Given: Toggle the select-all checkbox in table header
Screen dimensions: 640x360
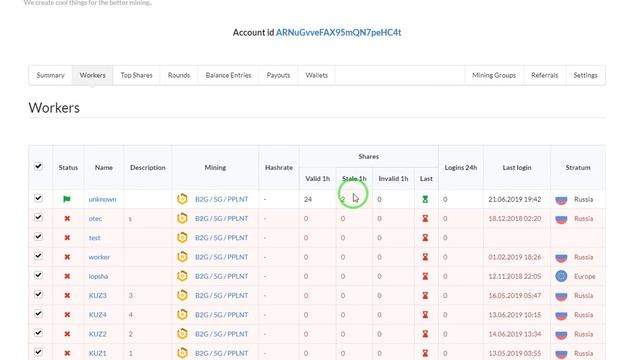Looking at the screenshot, I should pyautogui.click(x=38, y=166).
